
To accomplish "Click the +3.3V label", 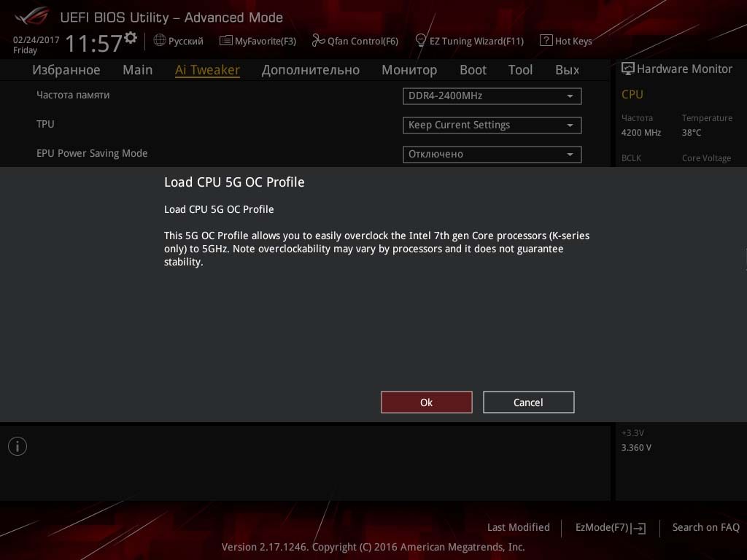I will pos(632,433).
